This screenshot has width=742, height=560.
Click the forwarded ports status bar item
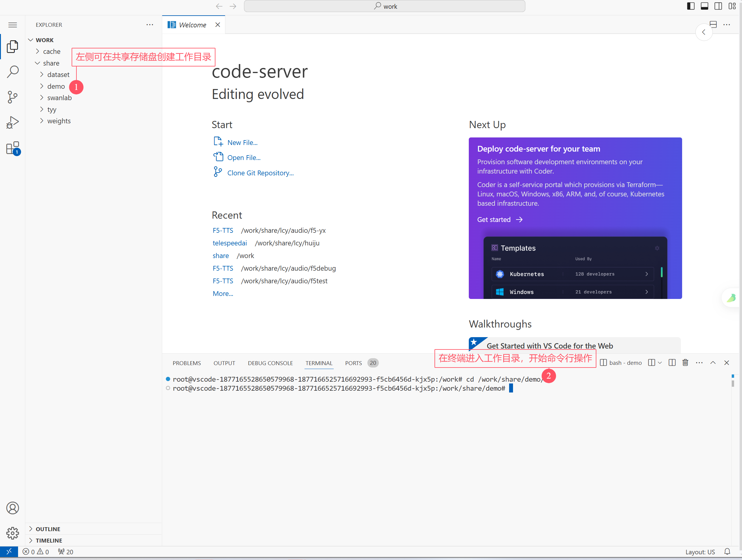65,552
